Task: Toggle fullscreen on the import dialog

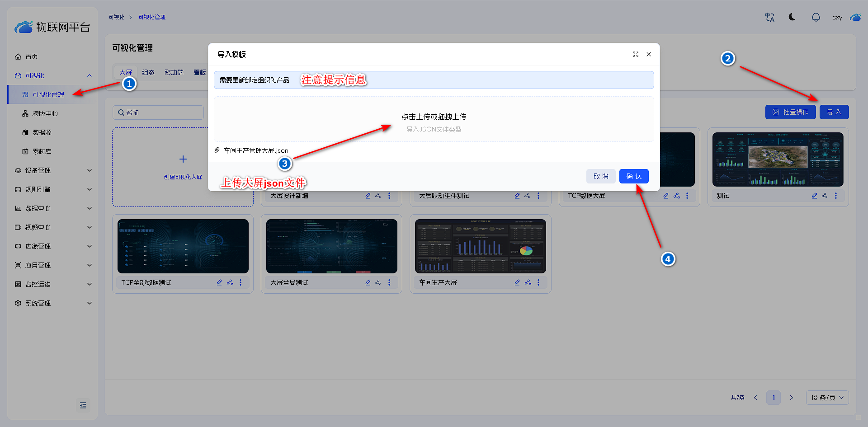Action: [635, 54]
